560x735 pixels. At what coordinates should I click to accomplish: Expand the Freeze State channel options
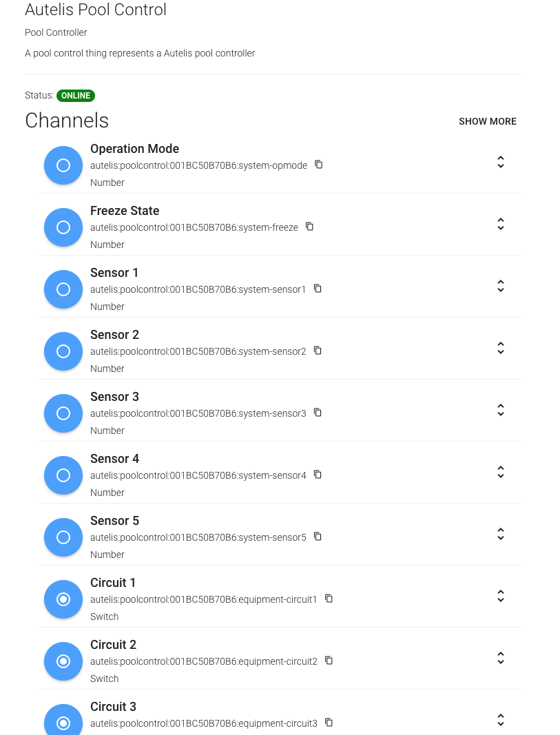[x=501, y=224]
